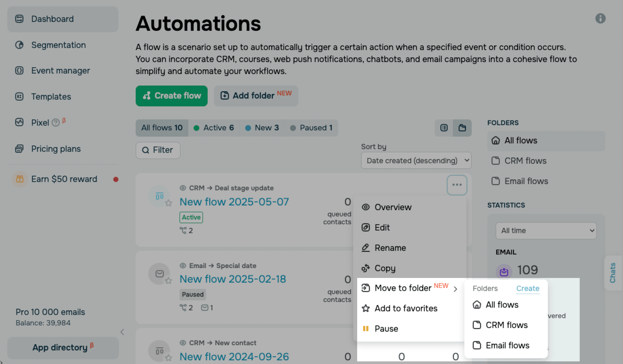Click the Earn $50 reward gift icon
Viewport: 623px width, 364px height.
[x=20, y=179]
